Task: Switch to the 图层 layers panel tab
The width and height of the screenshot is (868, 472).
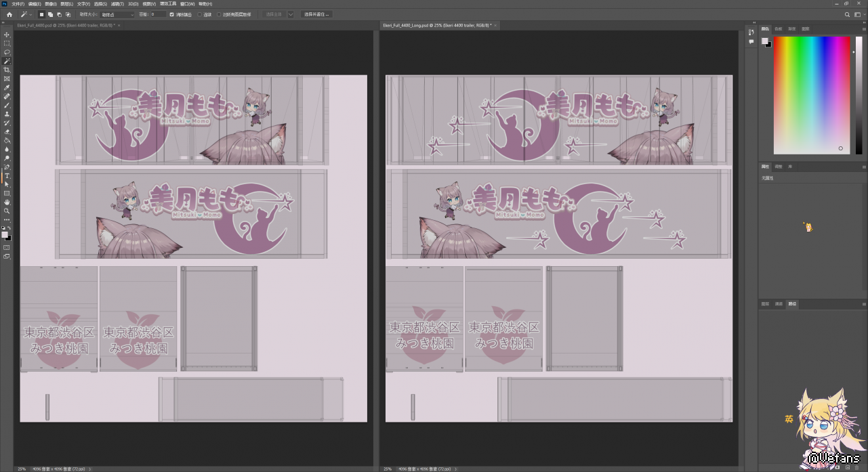Action: (x=765, y=304)
